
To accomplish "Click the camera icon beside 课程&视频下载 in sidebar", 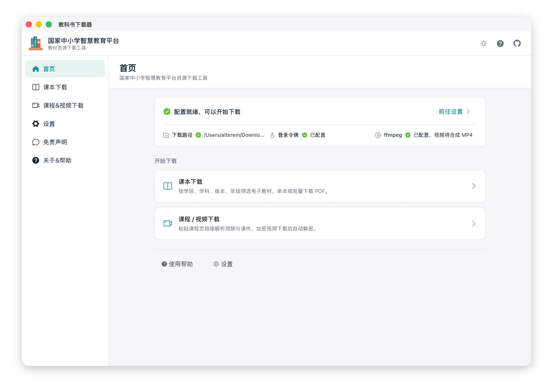I will (x=36, y=105).
